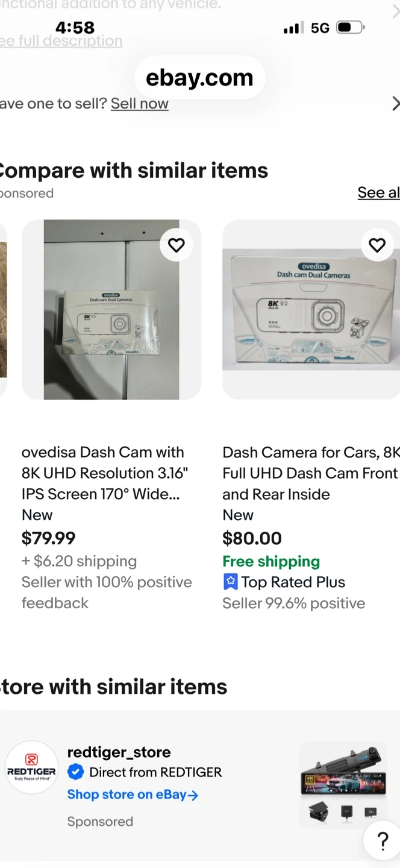This screenshot has width=400, height=868.
Task: Tap the REDTIGER store logo
Action: click(x=31, y=767)
